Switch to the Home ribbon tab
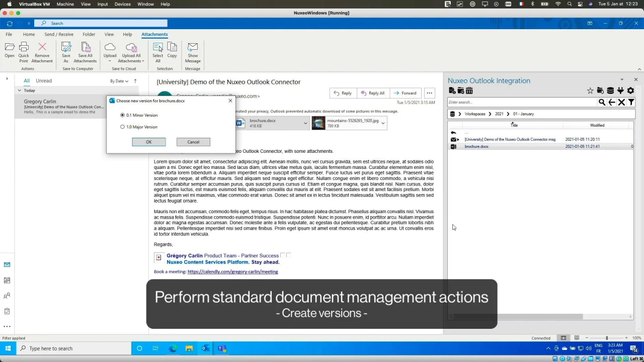Viewport: 644px width, 362px height. tap(29, 34)
